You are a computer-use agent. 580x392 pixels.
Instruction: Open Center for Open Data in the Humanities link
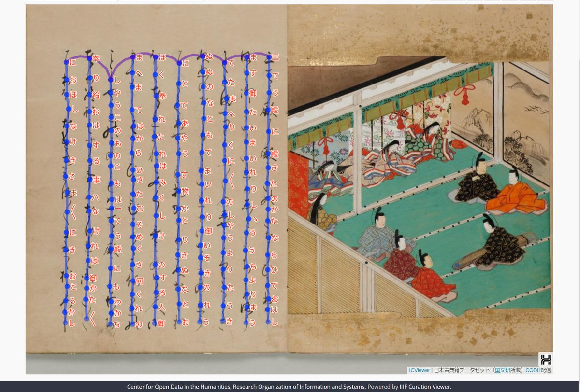[246, 387]
